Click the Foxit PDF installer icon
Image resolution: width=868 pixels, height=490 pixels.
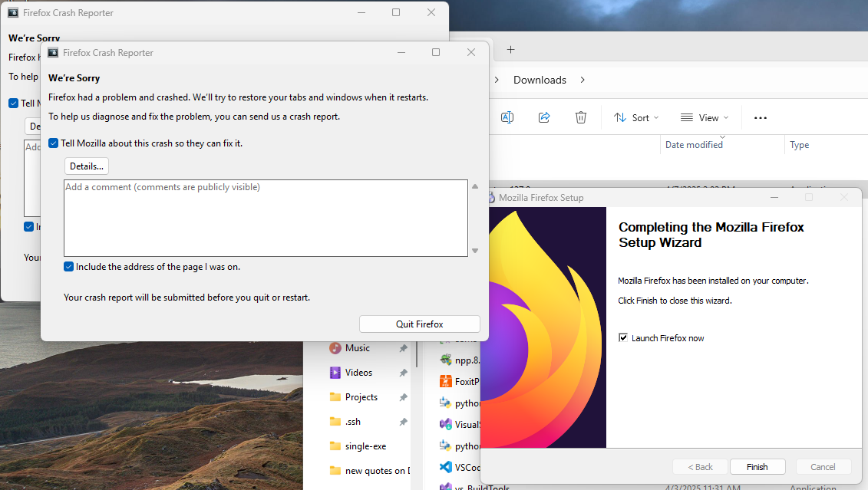pyautogui.click(x=446, y=382)
